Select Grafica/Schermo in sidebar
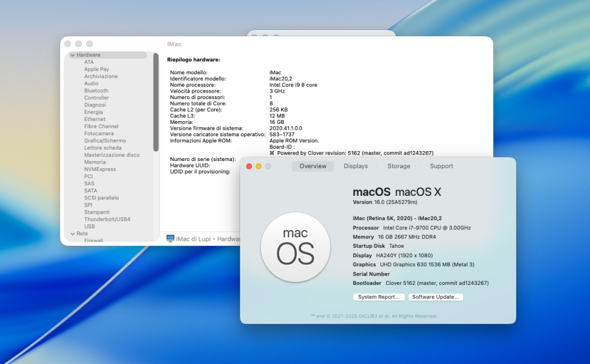590x364 pixels. point(105,141)
